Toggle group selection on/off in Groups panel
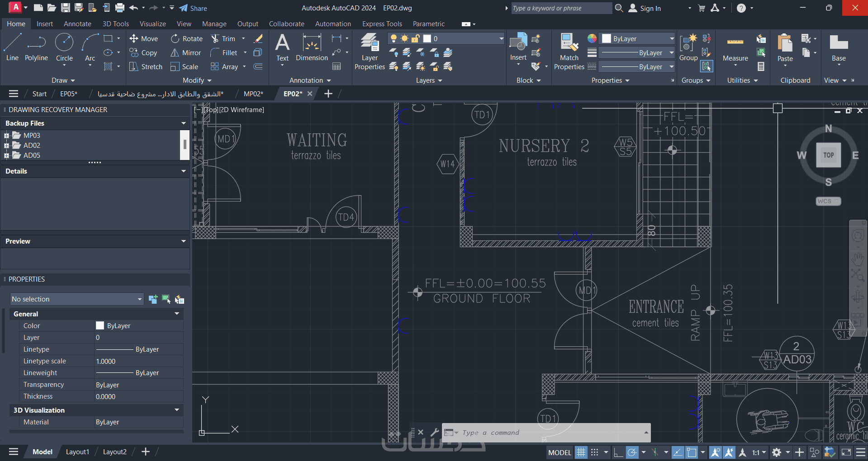The width and height of the screenshot is (868, 461). point(706,67)
